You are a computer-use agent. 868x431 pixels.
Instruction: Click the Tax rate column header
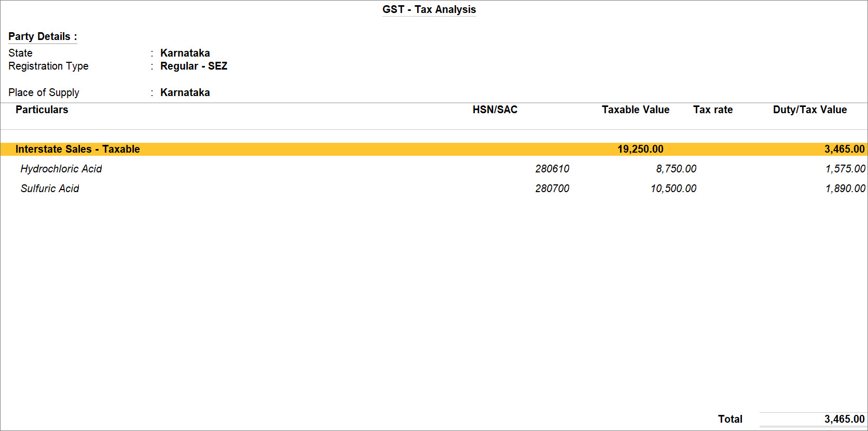click(713, 110)
